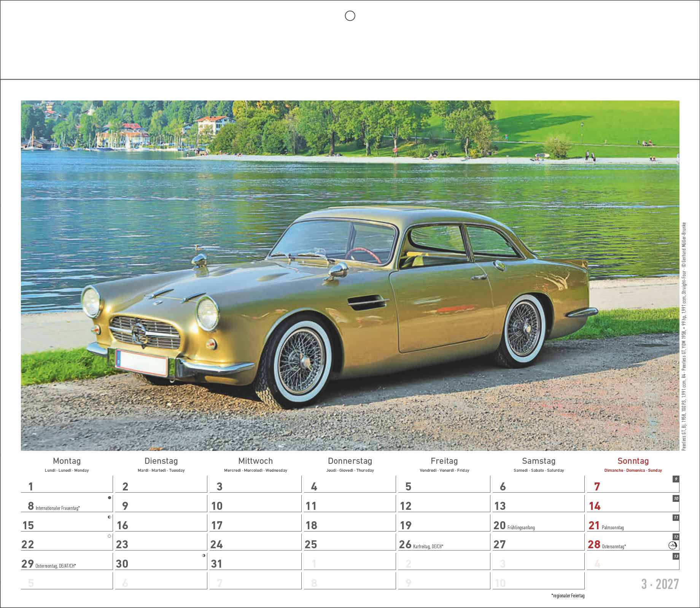Select date 23 under Dienstag
The width and height of the screenshot is (700, 608).
[122, 544]
